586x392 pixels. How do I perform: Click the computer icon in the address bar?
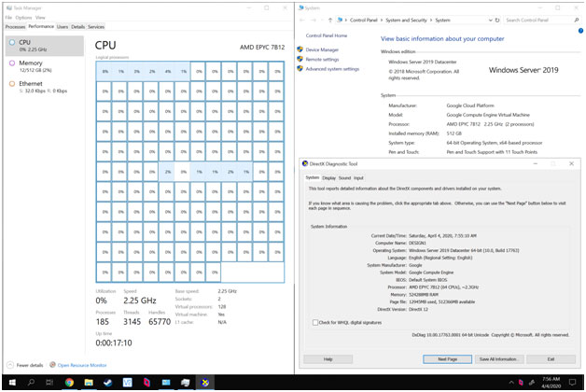coord(340,21)
